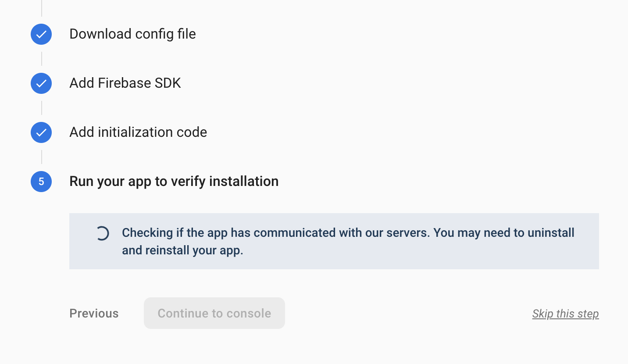Click the connector line below Download config file checkmark
This screenshot has height=364, width=628.
pyautogui.click(x=42, y=59)
